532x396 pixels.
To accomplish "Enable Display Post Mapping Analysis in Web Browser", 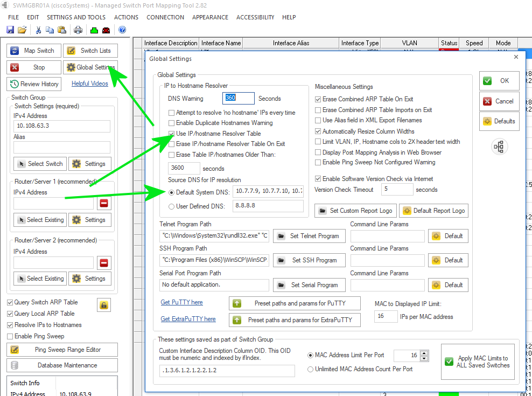I will 318,152.
